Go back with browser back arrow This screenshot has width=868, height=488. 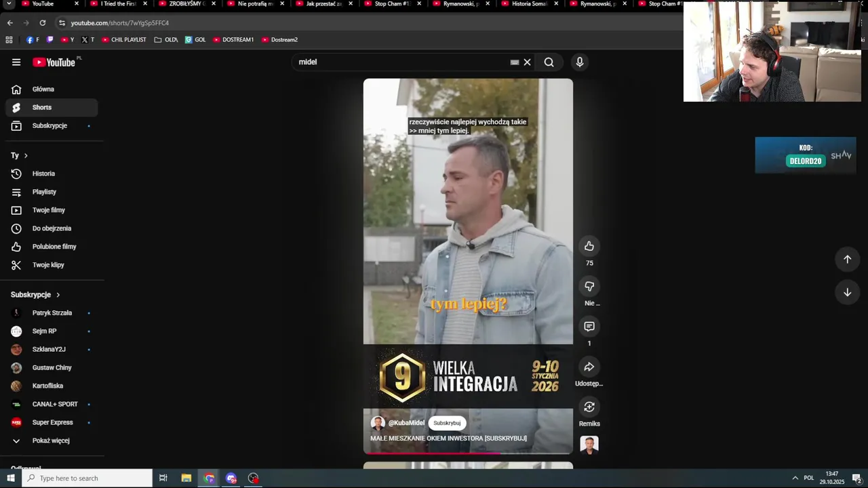(x=9, y=23)
